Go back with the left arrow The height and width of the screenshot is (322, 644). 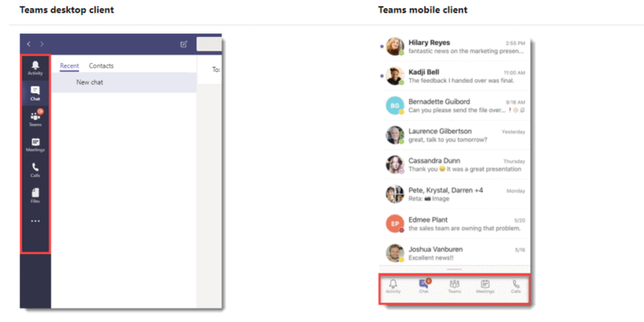(x=29, y=44)
